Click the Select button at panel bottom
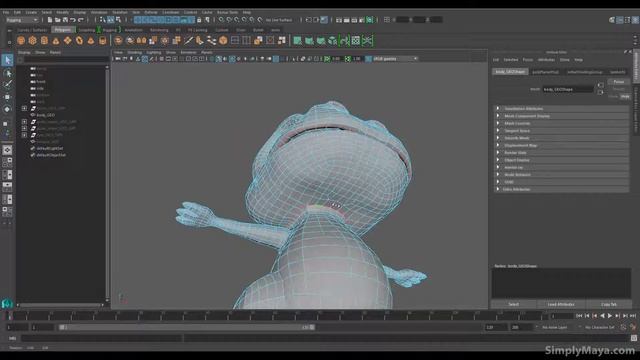Image resolution: width=640 pixels, height=360 pixels. 513,304
